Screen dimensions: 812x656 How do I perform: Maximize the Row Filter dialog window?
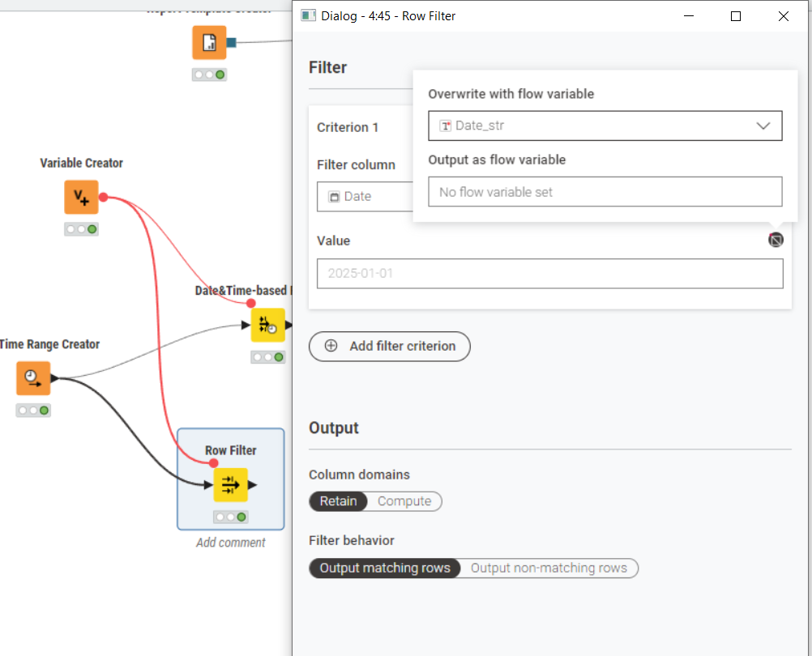coord(736,16)
